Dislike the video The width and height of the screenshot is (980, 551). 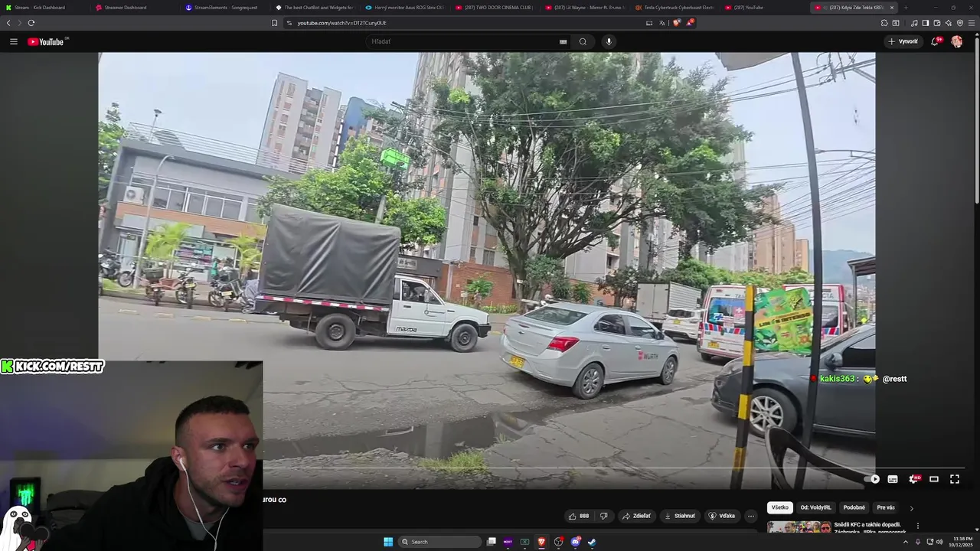click(603, 516)
